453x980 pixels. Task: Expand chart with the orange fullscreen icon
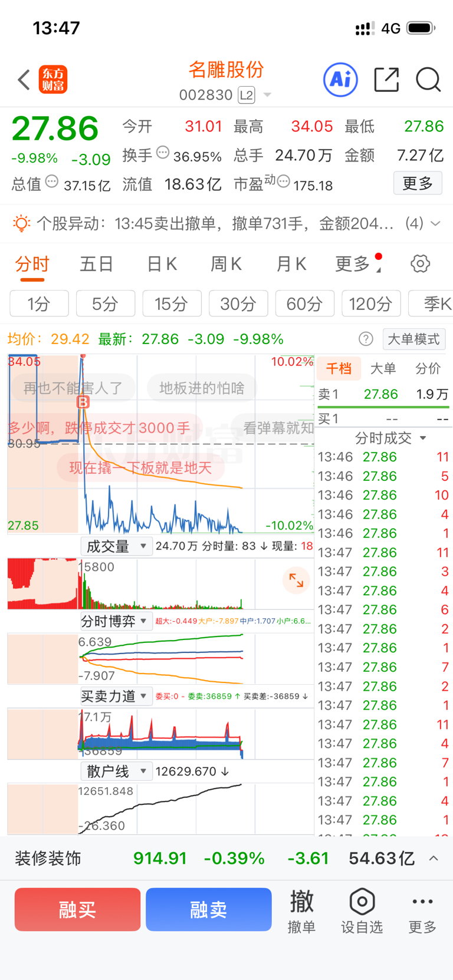(296, 581)
